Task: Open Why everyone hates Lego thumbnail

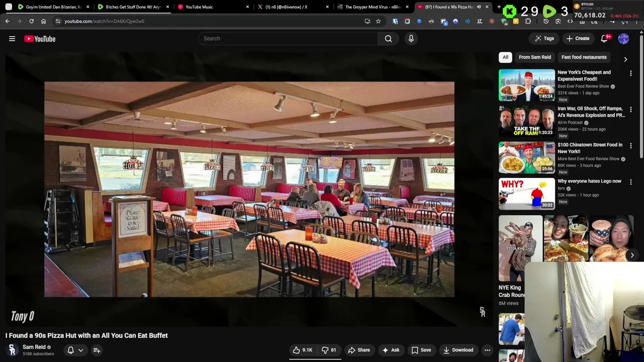Action: tap(527, 194)
